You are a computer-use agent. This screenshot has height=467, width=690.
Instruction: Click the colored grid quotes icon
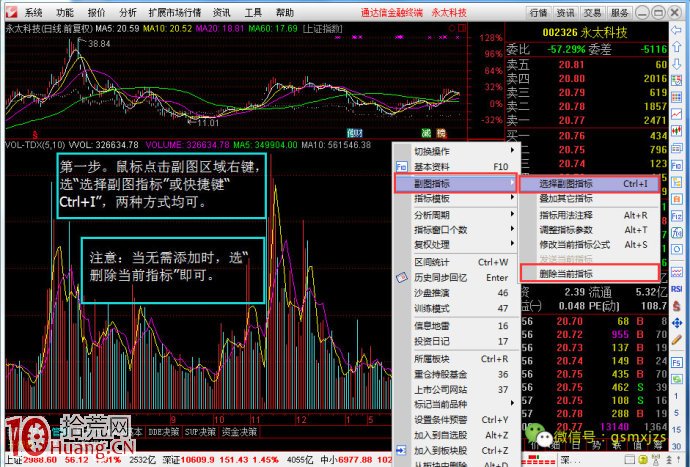[676, 97]
